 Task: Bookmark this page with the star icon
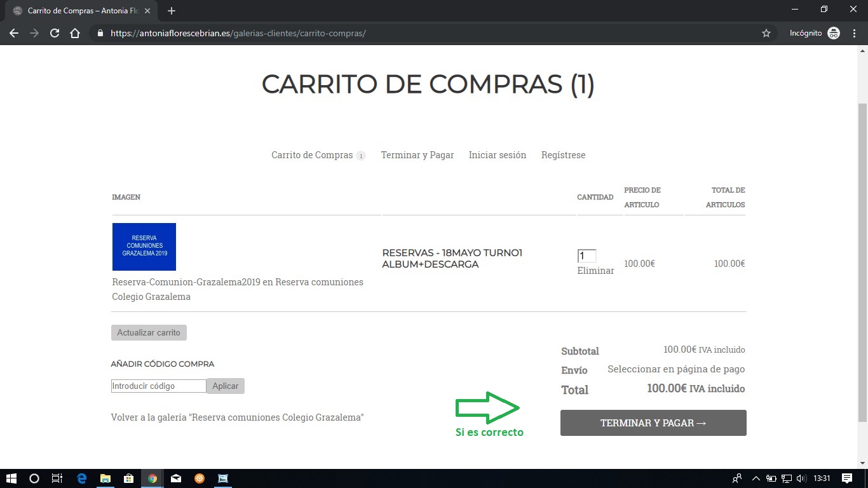(766, 33)
